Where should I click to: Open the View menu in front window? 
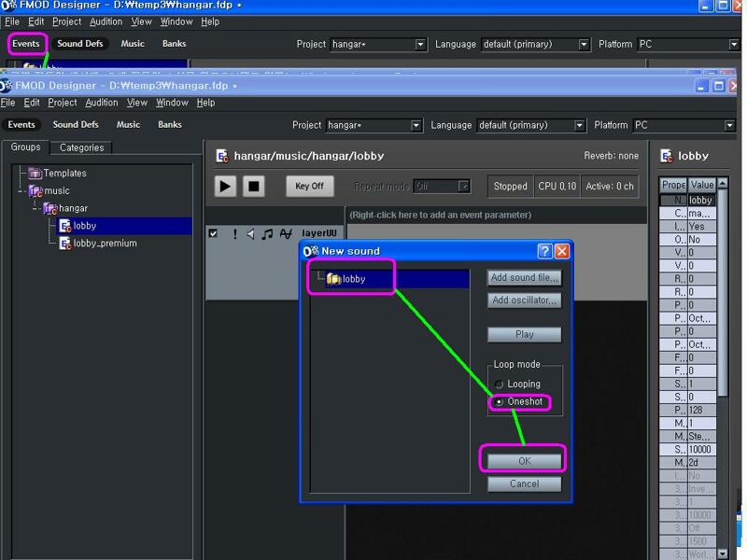(137, 103)
